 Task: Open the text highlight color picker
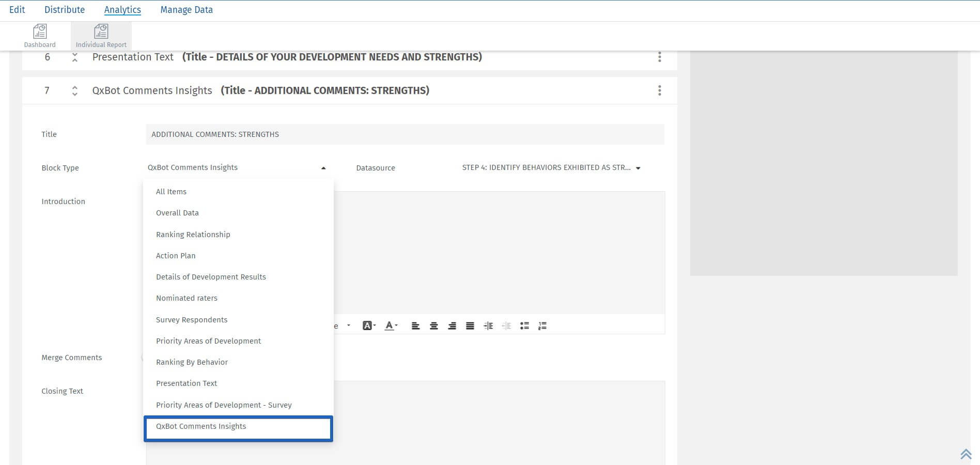click(368, 326)
